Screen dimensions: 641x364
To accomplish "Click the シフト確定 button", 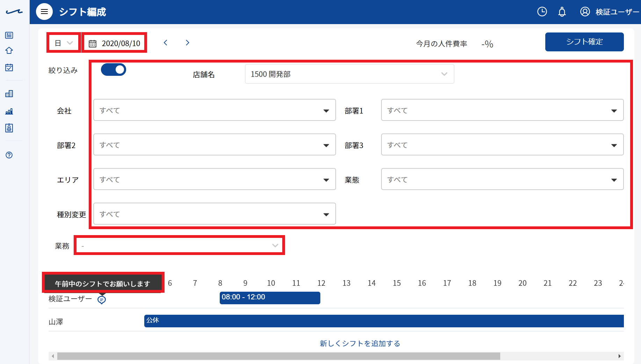I will (584, 42).
